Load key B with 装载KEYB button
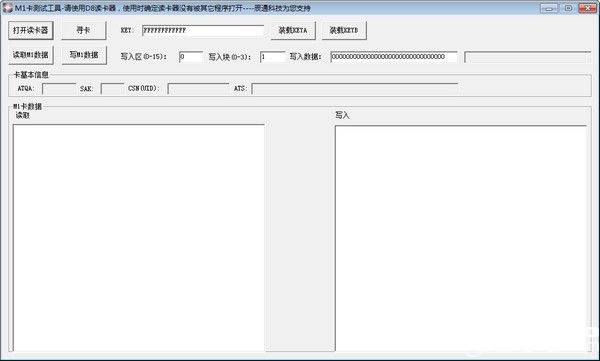 tap(344, 31)
